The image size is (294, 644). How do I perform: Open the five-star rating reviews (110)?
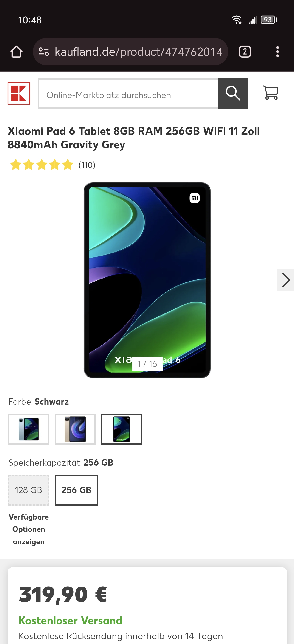(x=52, y=165)
